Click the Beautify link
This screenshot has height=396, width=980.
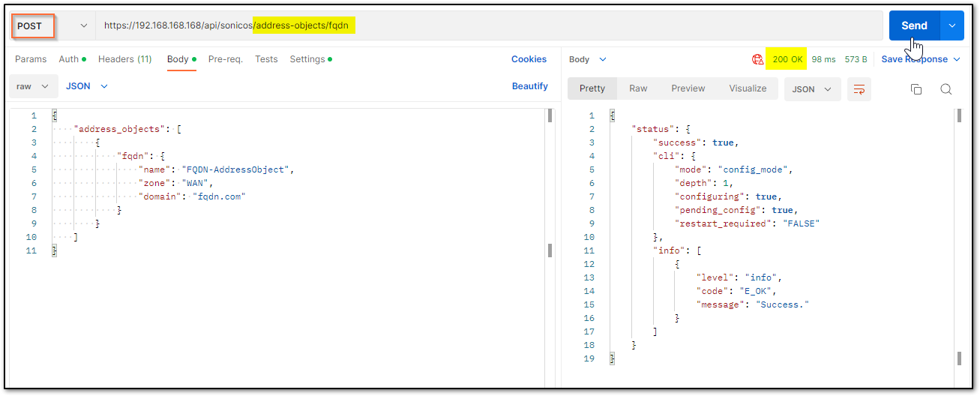530,86
